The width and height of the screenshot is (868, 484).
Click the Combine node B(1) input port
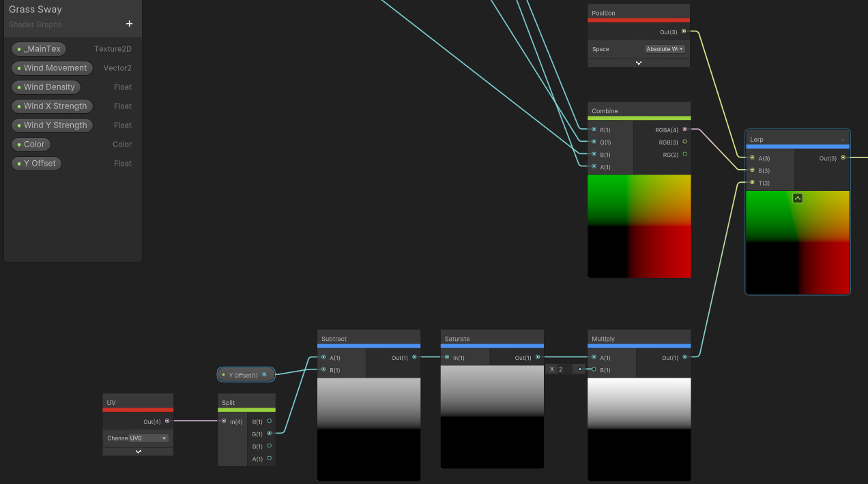pyautogui.click(x=594, y=154)
